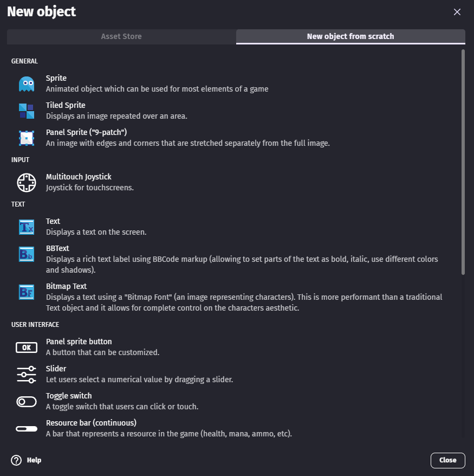Open the New object from scratch tab
This screenshot has height=476, width=474.
[x=350, y=36]
